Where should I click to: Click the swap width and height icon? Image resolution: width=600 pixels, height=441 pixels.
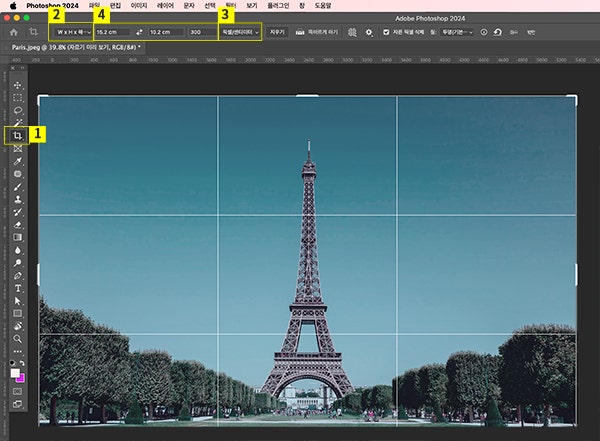pos(138,33)
